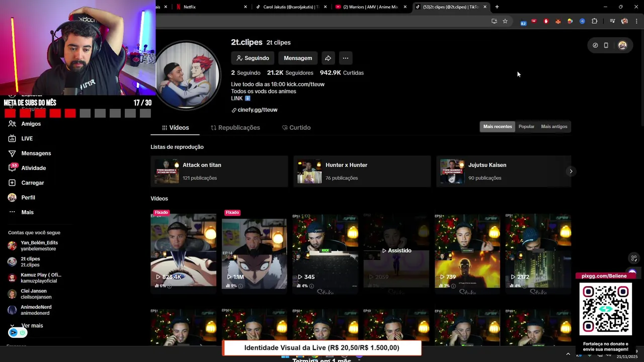Play the video with 2172 views
The width and height of the screenshot is (644, 362).
click(x=538, y=251)
